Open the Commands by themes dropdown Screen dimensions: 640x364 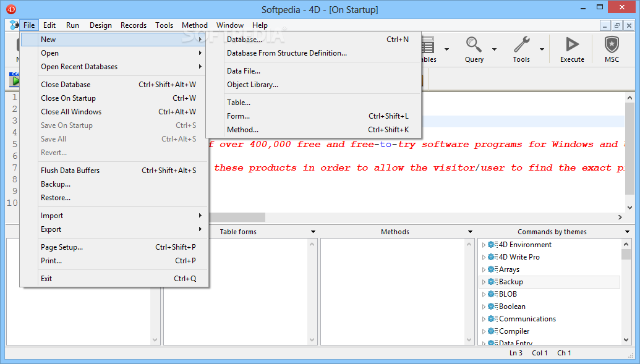628,232
